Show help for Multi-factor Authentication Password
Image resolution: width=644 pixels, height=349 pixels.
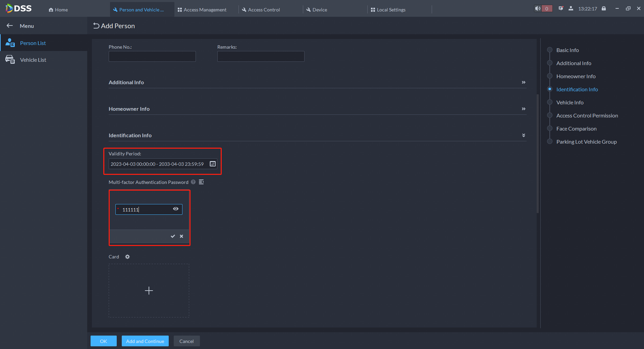193,182
